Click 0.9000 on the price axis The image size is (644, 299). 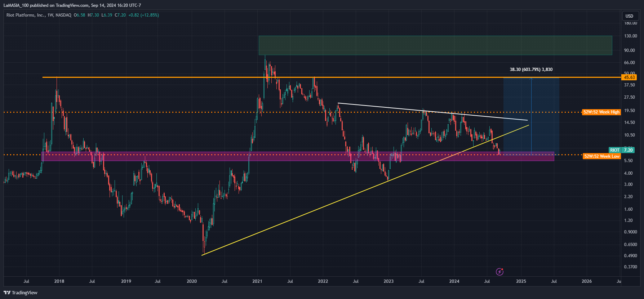tap(631, 232)
